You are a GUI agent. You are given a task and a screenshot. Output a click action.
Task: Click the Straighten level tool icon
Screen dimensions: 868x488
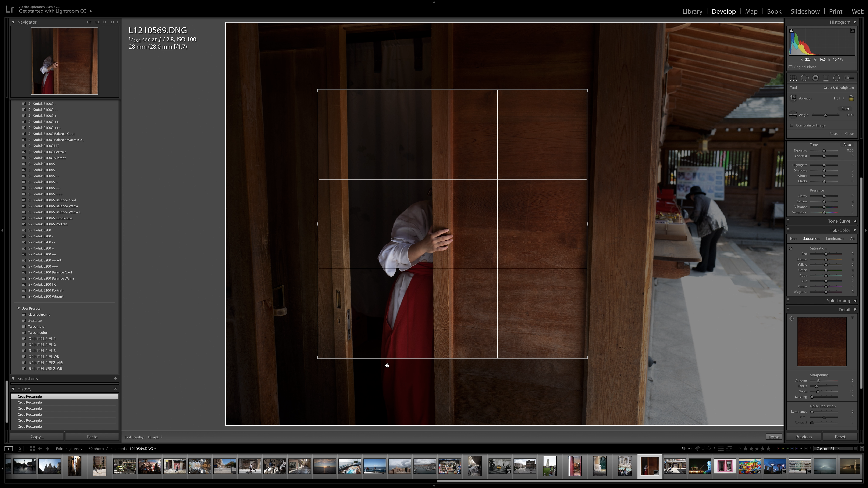coord(793,115)
